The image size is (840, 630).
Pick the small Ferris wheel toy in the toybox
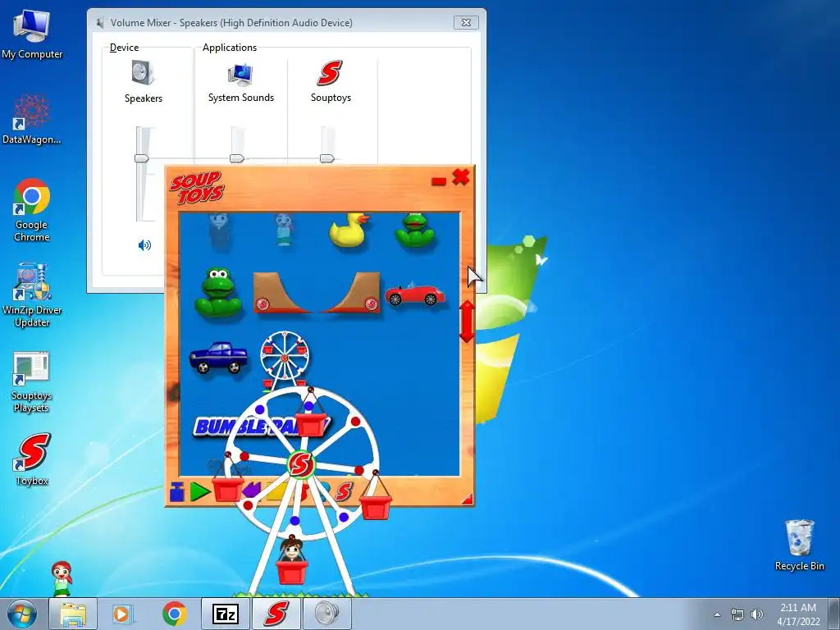(285, 358)
